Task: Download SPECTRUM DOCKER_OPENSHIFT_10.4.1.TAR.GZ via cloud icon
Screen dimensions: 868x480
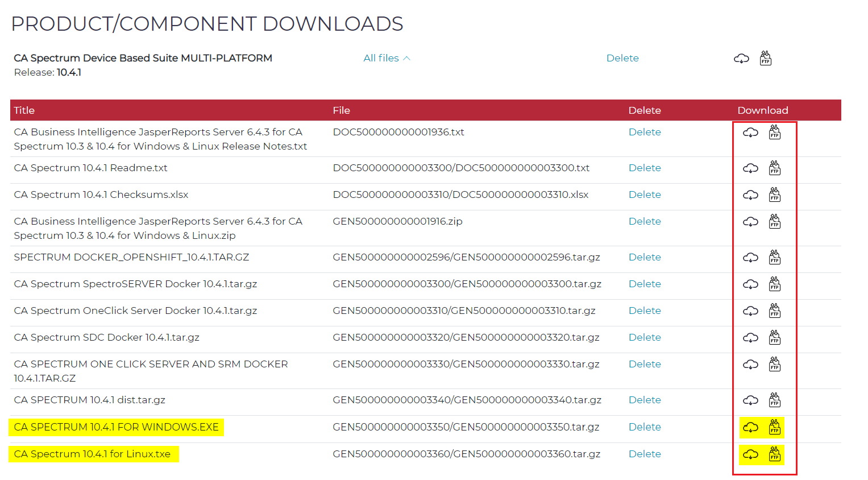Action: pos(750,258)
